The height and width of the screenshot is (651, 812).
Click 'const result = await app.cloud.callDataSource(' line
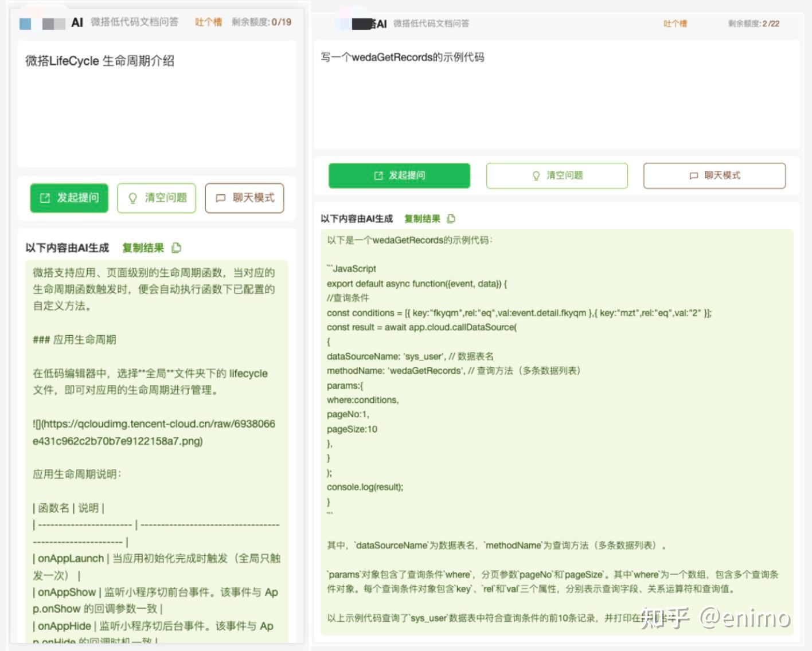(421, 327)
